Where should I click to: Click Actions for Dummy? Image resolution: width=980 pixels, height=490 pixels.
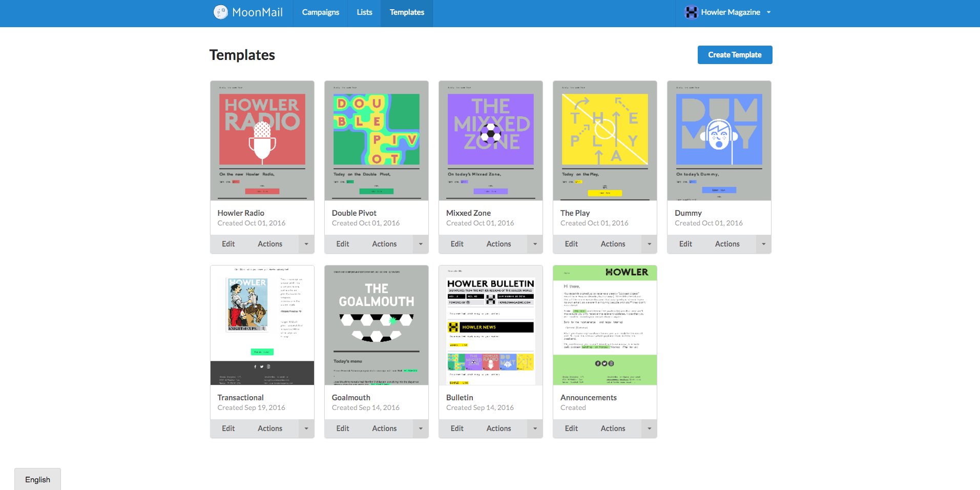pyautogui.click(x=727, y=244)
